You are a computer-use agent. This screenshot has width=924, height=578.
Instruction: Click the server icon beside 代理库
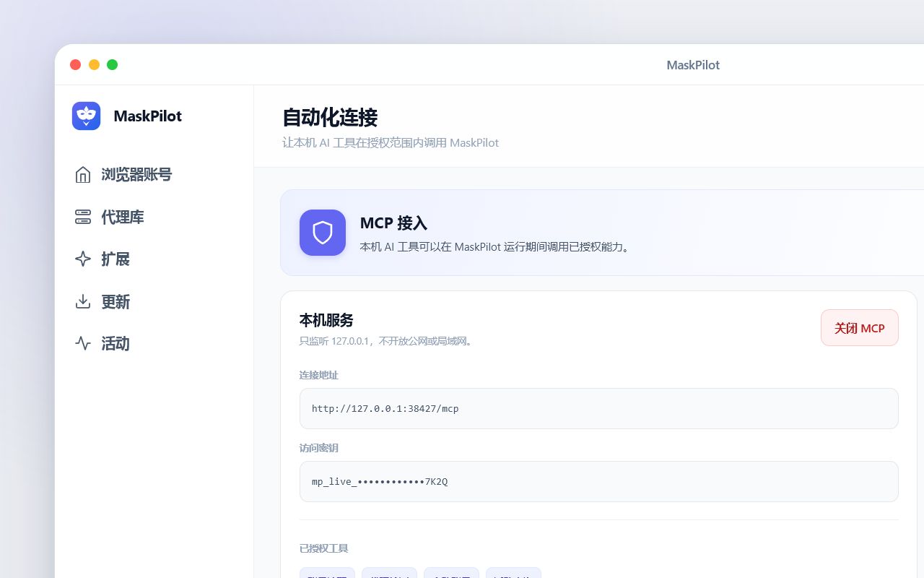coord(83,217)
